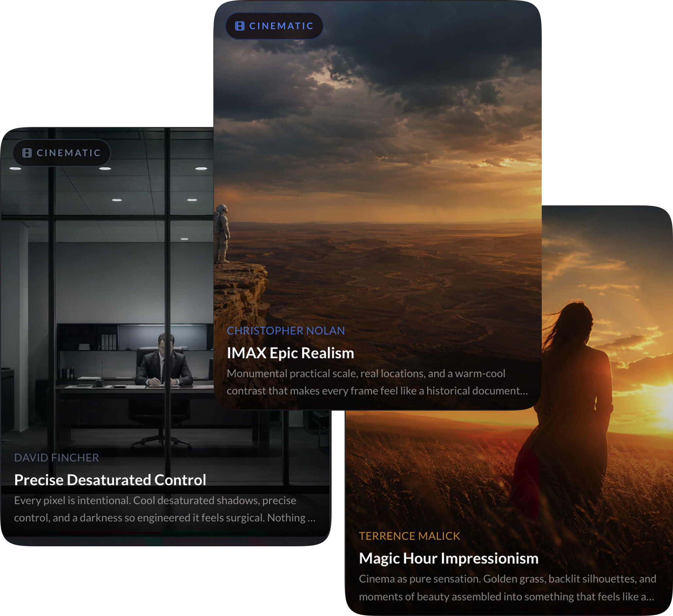The width and height of the screenshot is (673, 616).
Task: Click the description starting 'Cinema as pure sensation'
Action: (x=508, y=588)
